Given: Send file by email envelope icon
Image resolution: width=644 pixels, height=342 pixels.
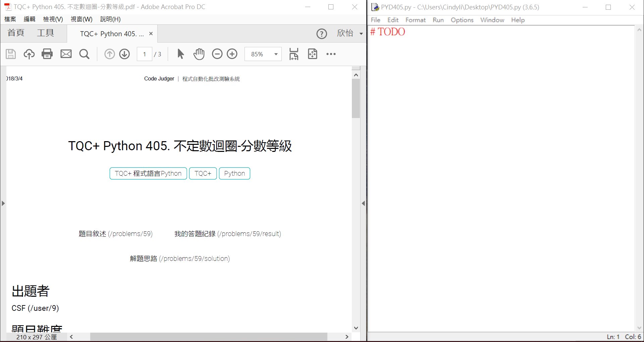Looking at the screenshot, I should point(66,54).
